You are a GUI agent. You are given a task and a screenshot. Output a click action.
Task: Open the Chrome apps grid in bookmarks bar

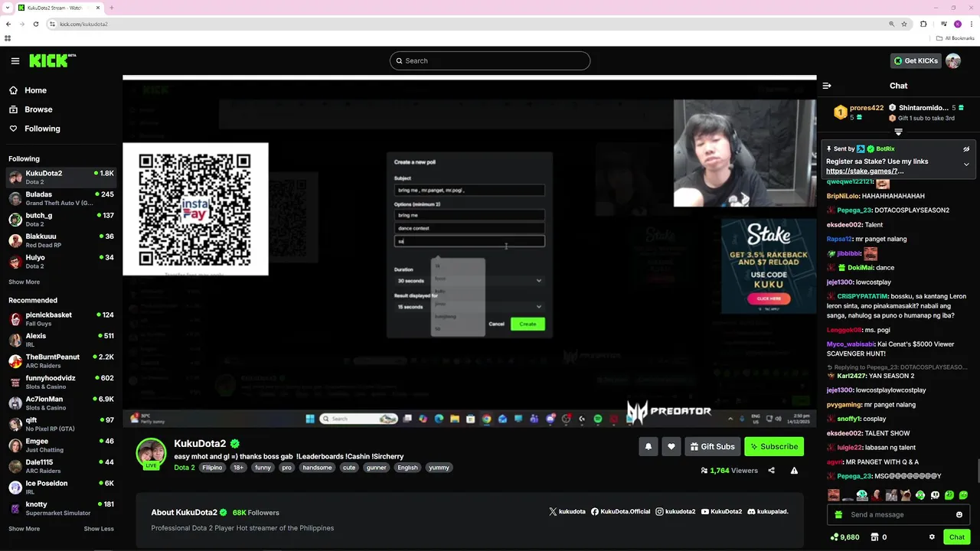pyautogui.click(x=8, y=38)
